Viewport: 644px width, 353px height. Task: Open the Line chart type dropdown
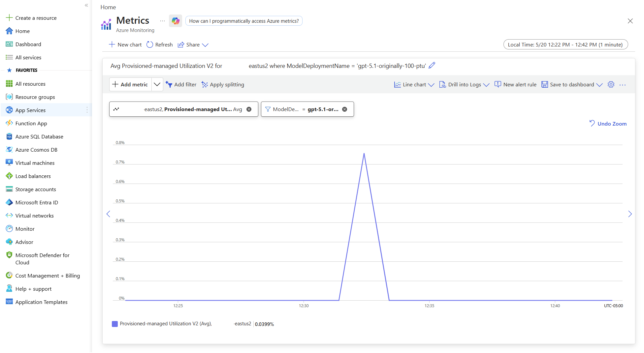[414, 85]
